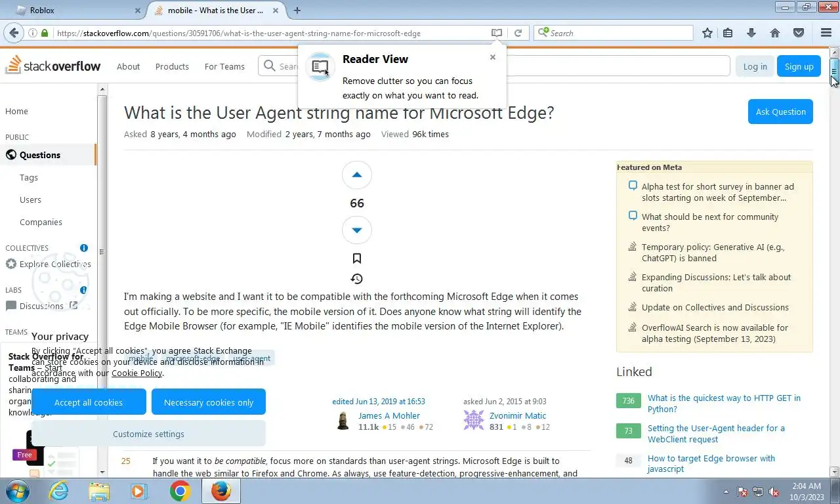This screenshot has width=840, height=504.
Task: Click Sign up button
Action: point(799,66)
